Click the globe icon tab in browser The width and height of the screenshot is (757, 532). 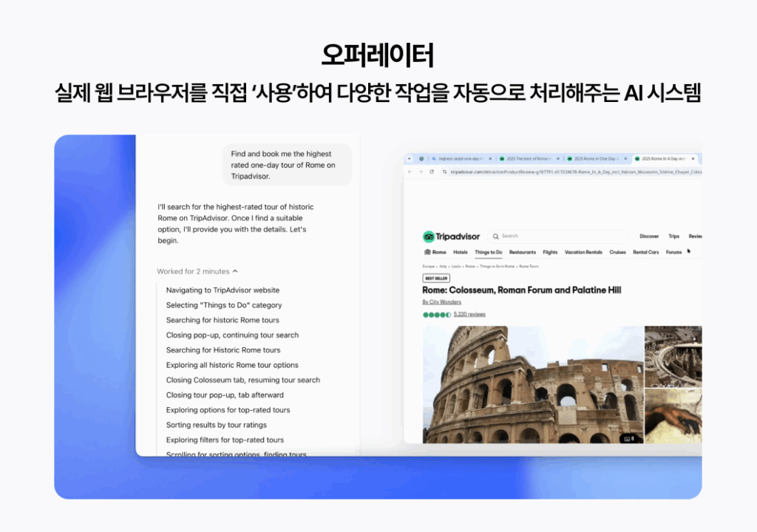tap(421, 158)
